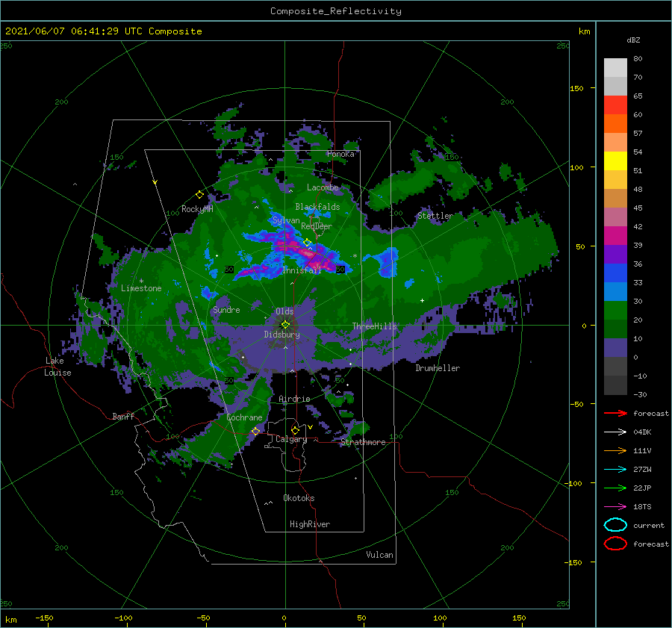Image resolution: width=672 pixels, height=628 pixels.
Task: Click the HighRiver town label
Action: tap(310, 524)
